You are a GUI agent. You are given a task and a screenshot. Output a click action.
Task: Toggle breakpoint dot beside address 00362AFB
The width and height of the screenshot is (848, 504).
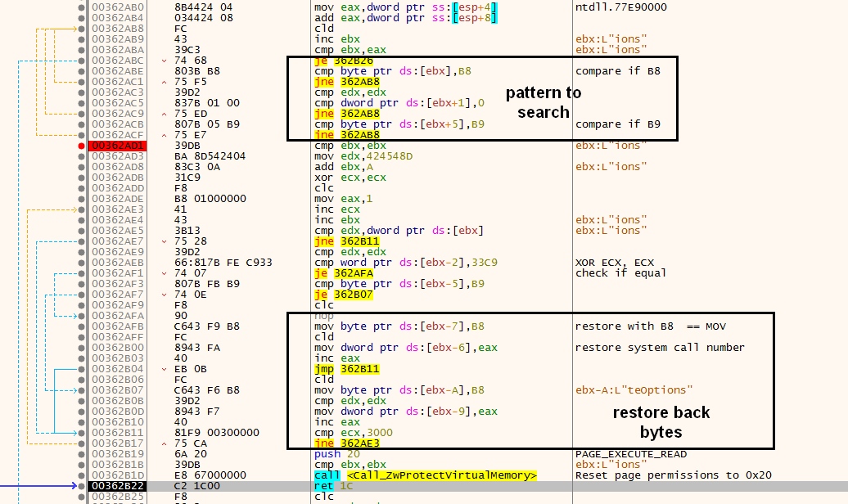(x=81, y=326)
